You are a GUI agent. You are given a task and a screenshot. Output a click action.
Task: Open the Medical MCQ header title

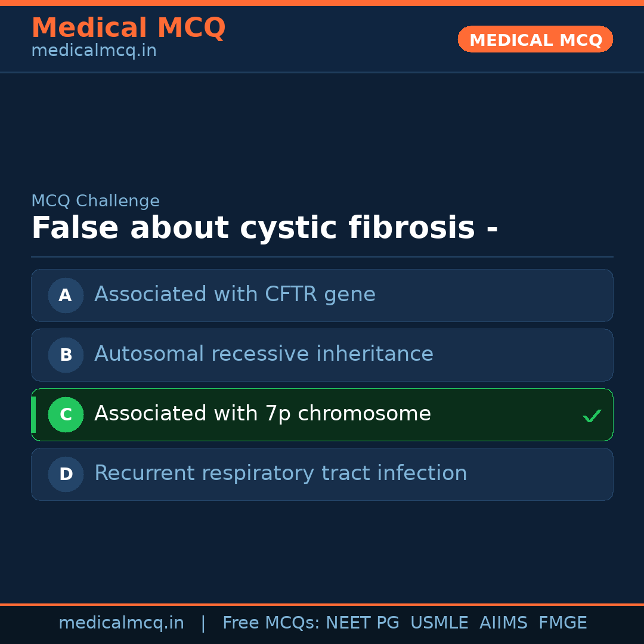click(x=128, y=28)
